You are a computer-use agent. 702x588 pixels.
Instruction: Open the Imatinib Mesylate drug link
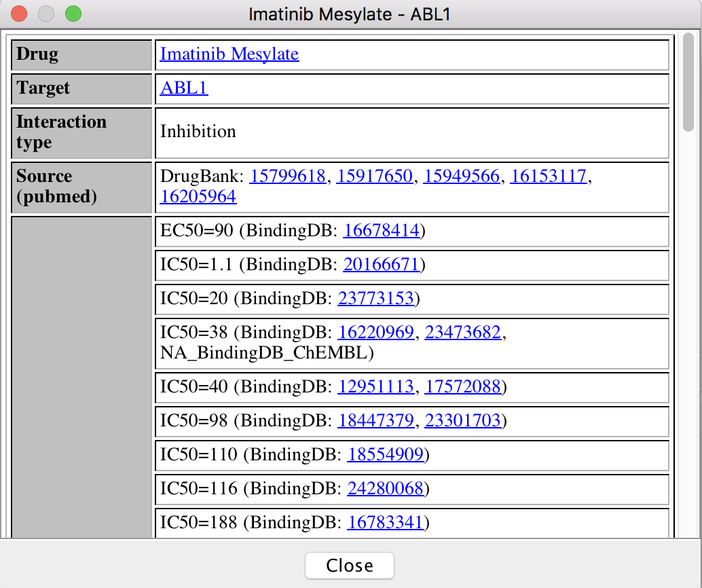[x=229, y=54]
